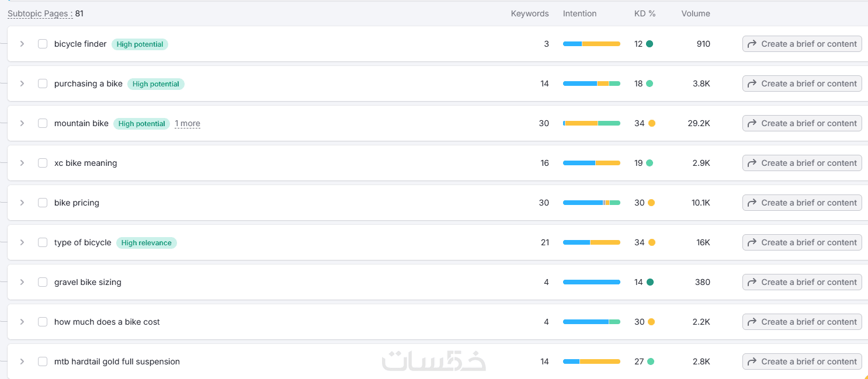868x379 pixels.
Task: Create a brief for bike pricing
Action: pos(802,203)
